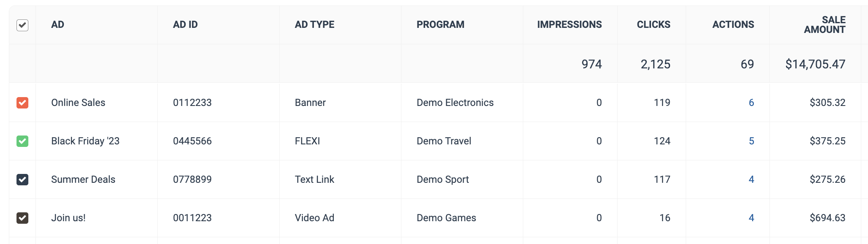
Task: Uncheck the Summer Deals row checkbox
Action: pos(22,179)
